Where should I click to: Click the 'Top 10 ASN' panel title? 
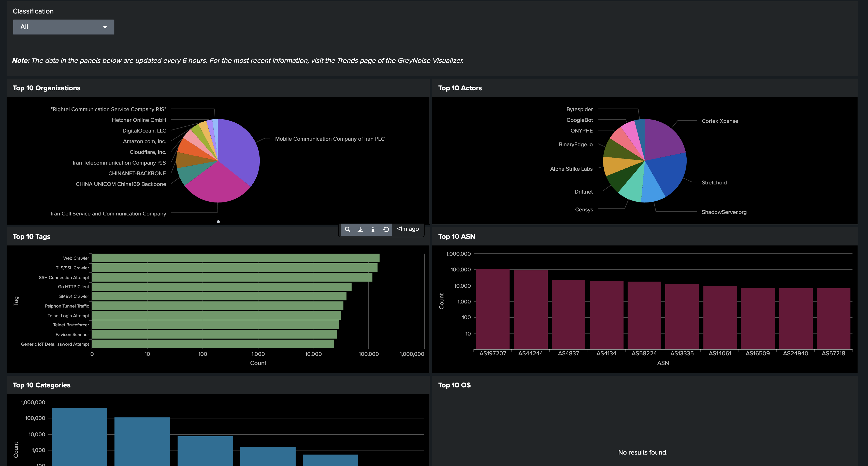coord(457,237)
